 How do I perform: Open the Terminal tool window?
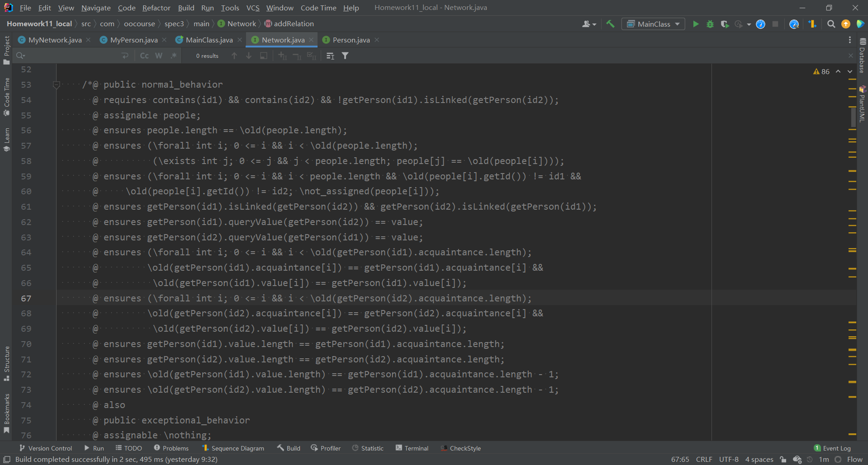(x=412, y=448)
